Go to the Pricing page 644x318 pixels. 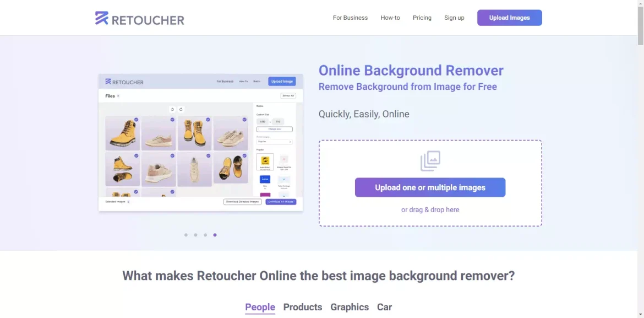[422, 18]
